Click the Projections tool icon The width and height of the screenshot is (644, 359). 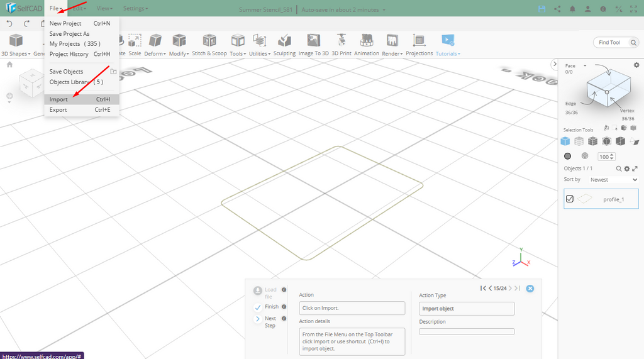(419, 41)
